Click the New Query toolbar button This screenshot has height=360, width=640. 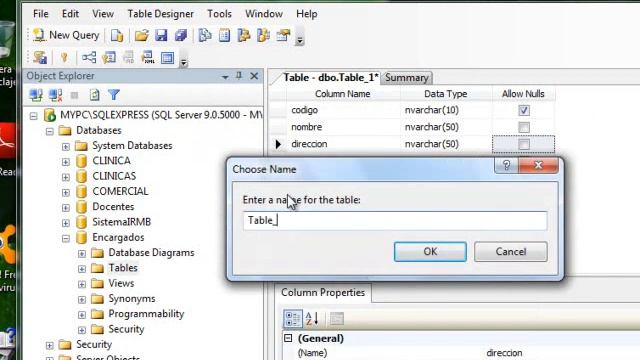tap(66, 36)
